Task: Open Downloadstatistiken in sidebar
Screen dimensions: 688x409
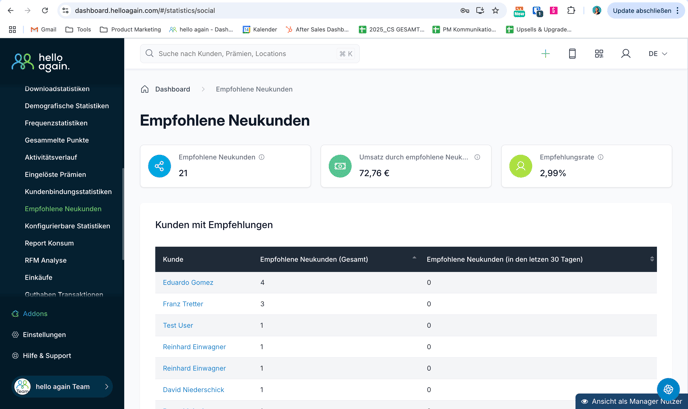Action: [57, 89]
